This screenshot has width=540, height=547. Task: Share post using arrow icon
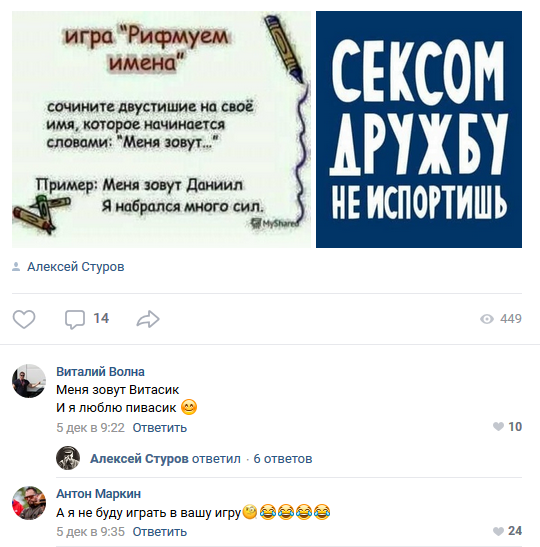pyautogui.click(x=148, y=319)
